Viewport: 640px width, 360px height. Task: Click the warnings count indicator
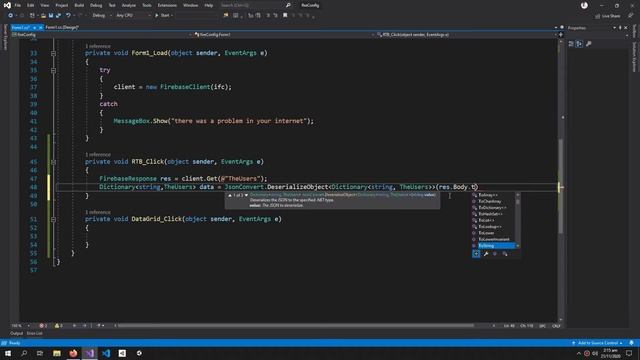click(58, 326)
